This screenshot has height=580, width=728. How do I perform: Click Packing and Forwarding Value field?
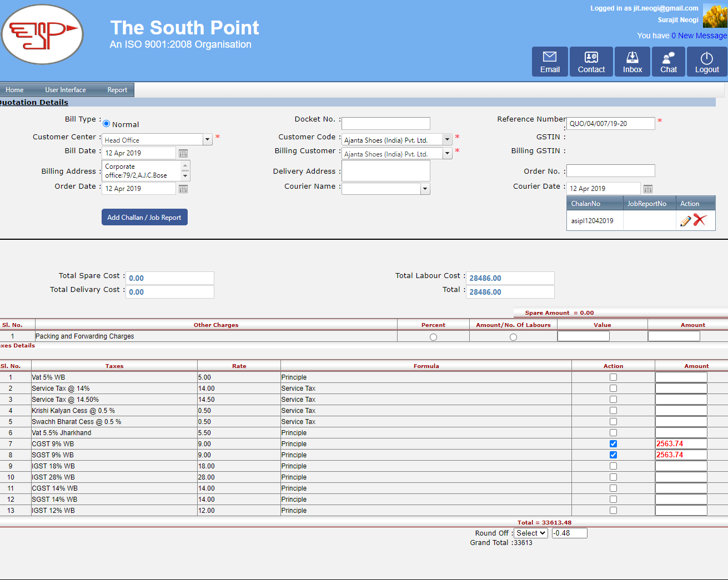coord(584,336)
